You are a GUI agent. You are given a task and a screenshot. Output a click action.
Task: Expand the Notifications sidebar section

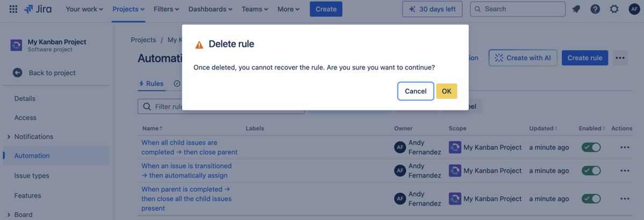click(9, 137)
